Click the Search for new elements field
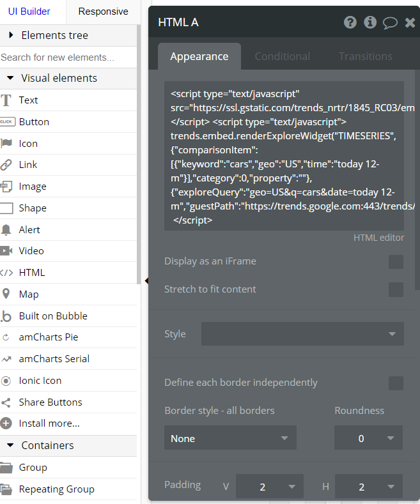The image size is (420, 504). point(68,57)
